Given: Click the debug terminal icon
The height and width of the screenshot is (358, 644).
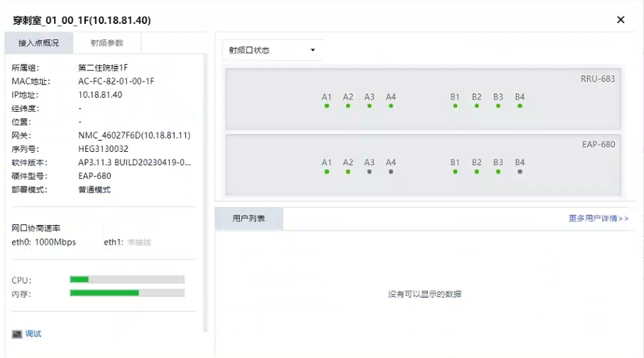Looking at the screenshot, I should 17,334.
